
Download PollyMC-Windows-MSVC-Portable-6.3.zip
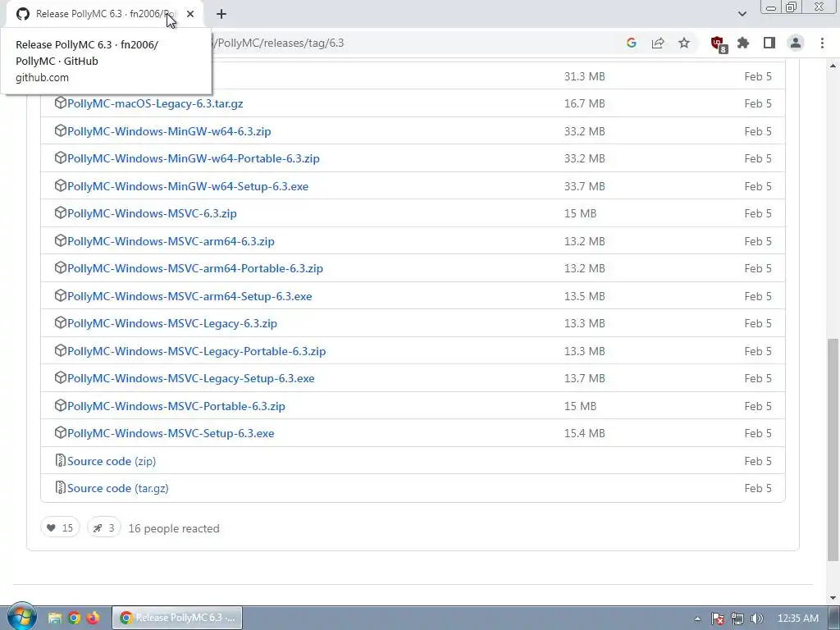[x=176, y=406]
